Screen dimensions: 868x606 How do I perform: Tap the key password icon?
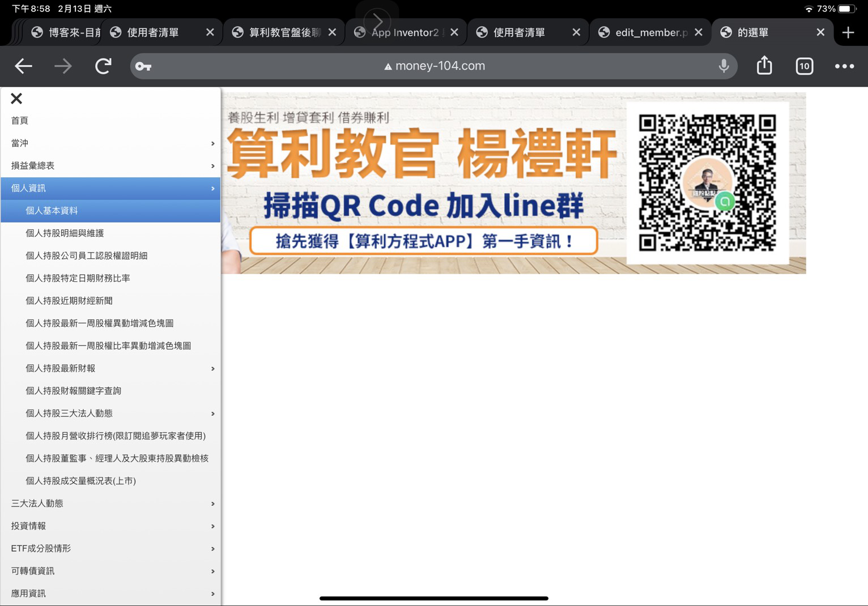click(143, 66)
